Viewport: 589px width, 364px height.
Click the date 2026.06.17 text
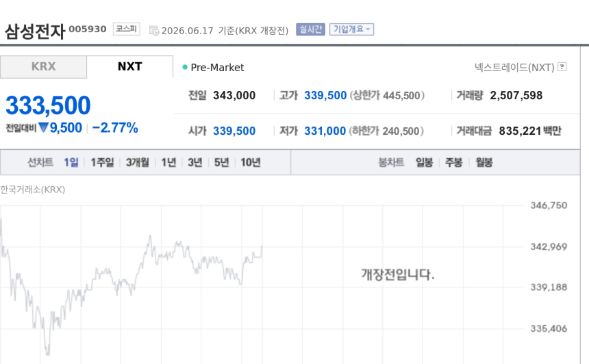pos(188,31)
